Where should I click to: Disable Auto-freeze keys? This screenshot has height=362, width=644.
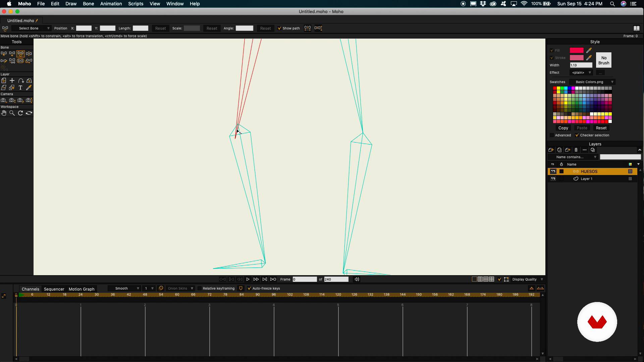(x=249, y=289)
